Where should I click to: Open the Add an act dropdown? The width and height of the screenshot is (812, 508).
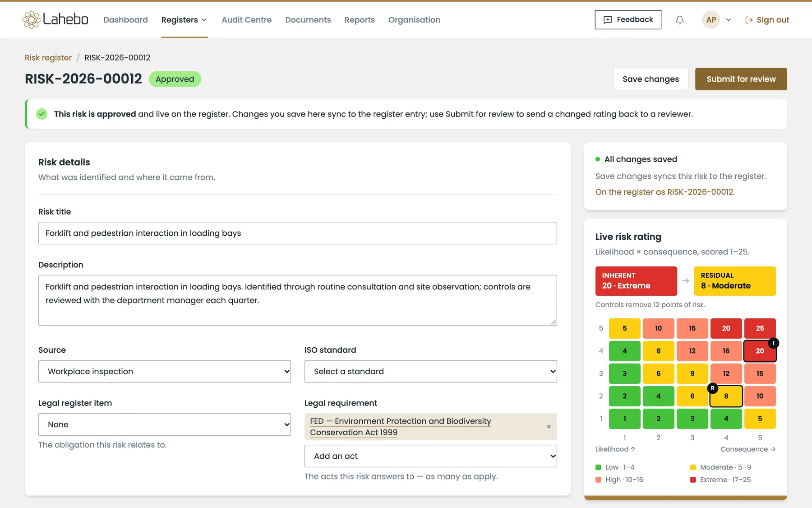431,456
